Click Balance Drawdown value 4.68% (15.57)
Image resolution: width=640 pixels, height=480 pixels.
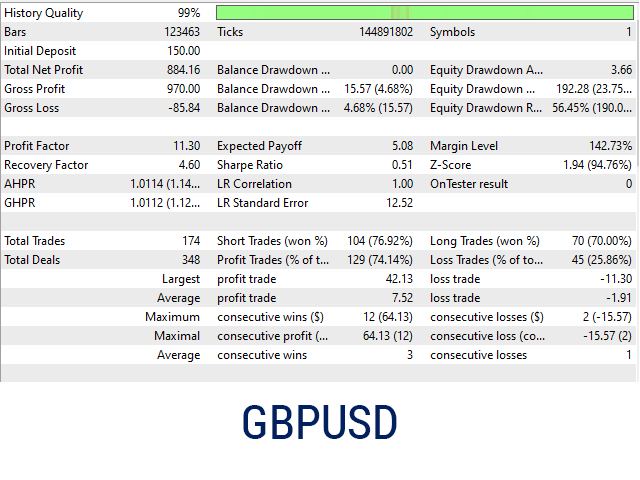378,108
